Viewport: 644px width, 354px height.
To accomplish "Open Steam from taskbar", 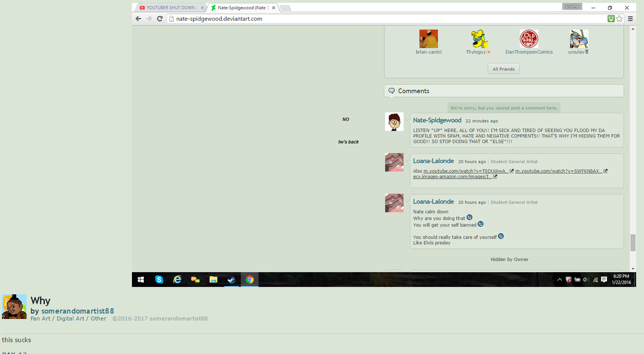I will coord(231,280).
